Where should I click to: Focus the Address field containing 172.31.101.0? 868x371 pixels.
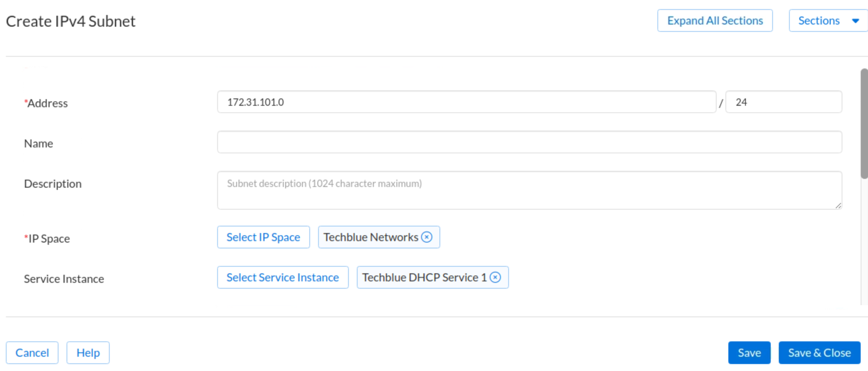pos(466,102)
